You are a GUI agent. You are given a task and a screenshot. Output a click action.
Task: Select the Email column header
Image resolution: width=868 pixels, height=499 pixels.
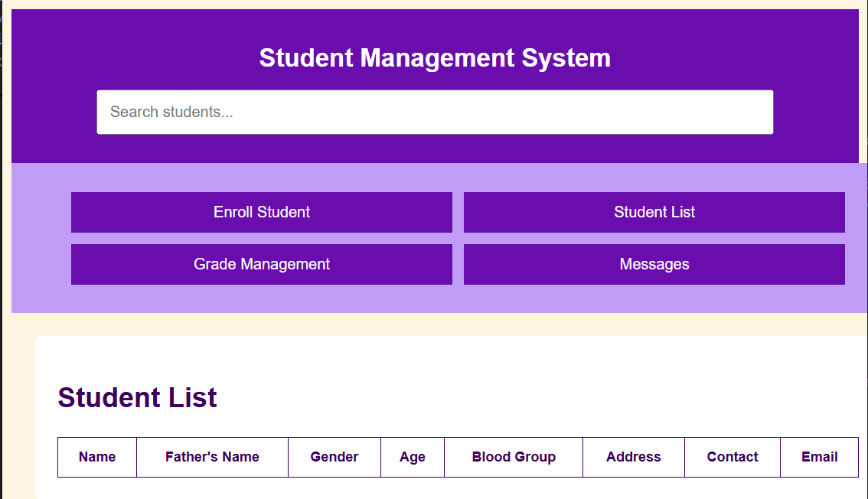click(819, 457)
